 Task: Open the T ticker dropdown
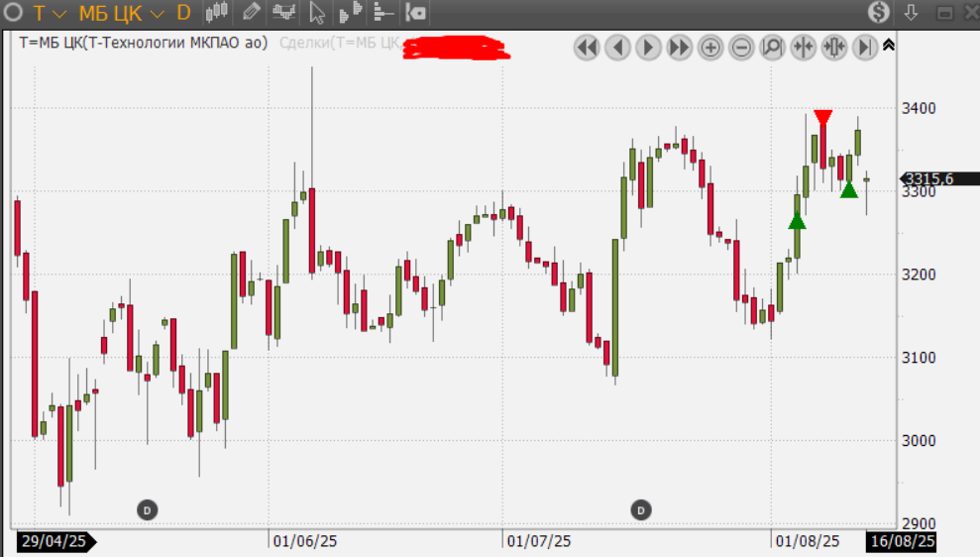pos(50,13)
